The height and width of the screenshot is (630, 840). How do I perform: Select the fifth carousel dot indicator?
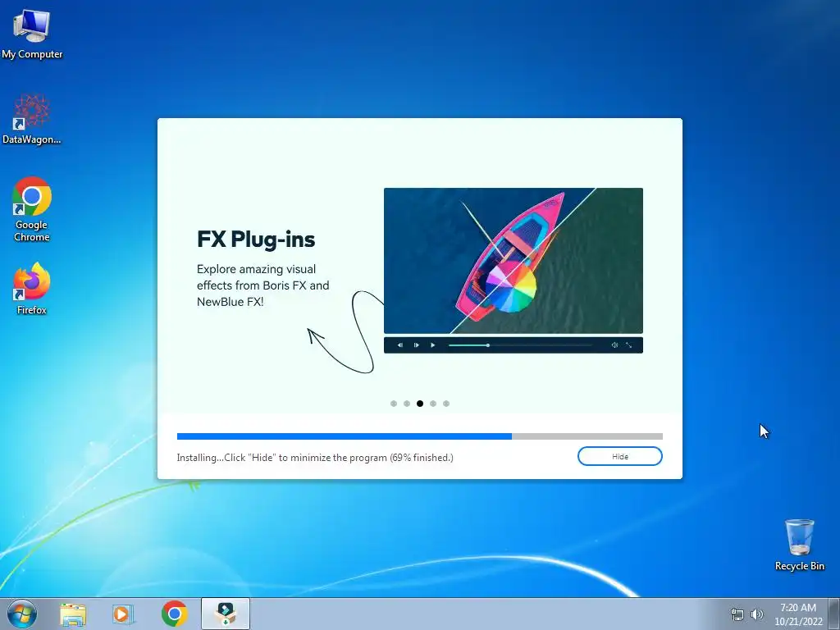(446, 404)
